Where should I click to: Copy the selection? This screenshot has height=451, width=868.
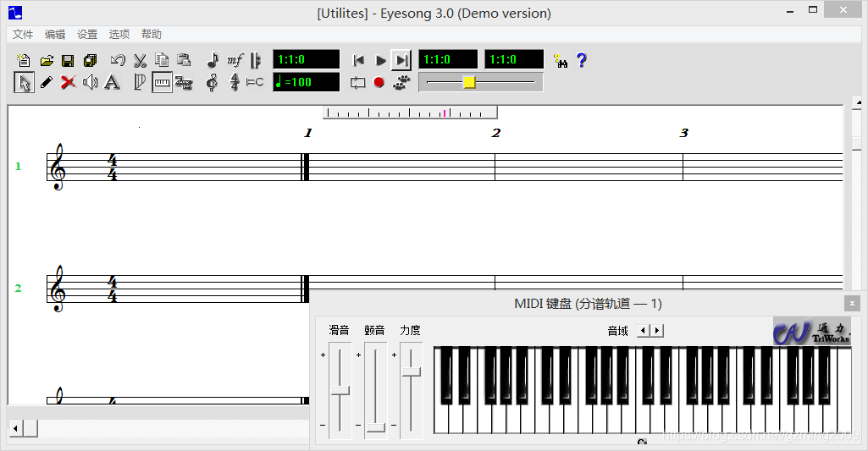(162, 60)
